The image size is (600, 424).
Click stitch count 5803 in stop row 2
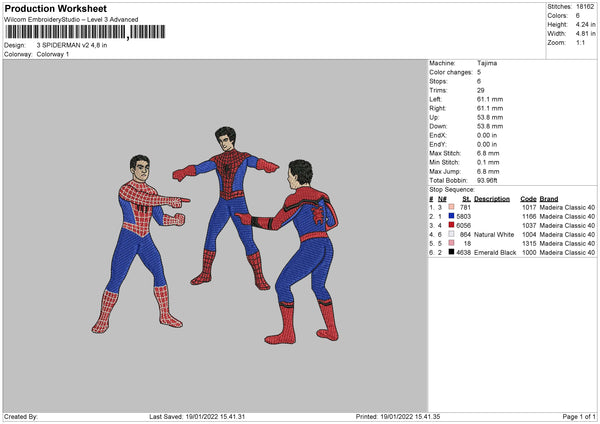(463, 217)
